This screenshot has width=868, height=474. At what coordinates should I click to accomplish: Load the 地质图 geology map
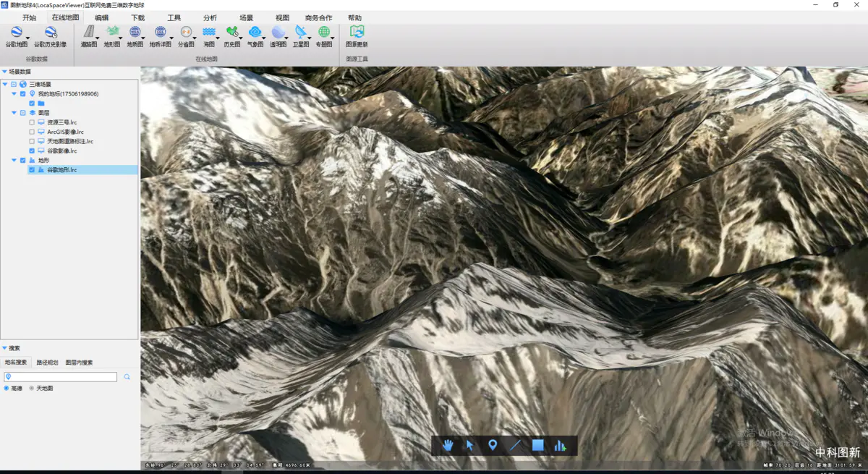(x=135, y=36)
